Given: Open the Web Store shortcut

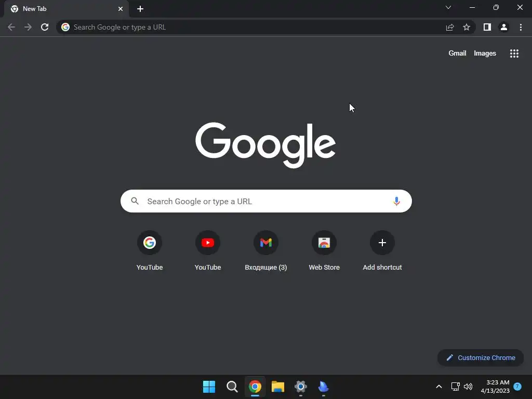Looking at the screenshot, I should coord(324,251).
